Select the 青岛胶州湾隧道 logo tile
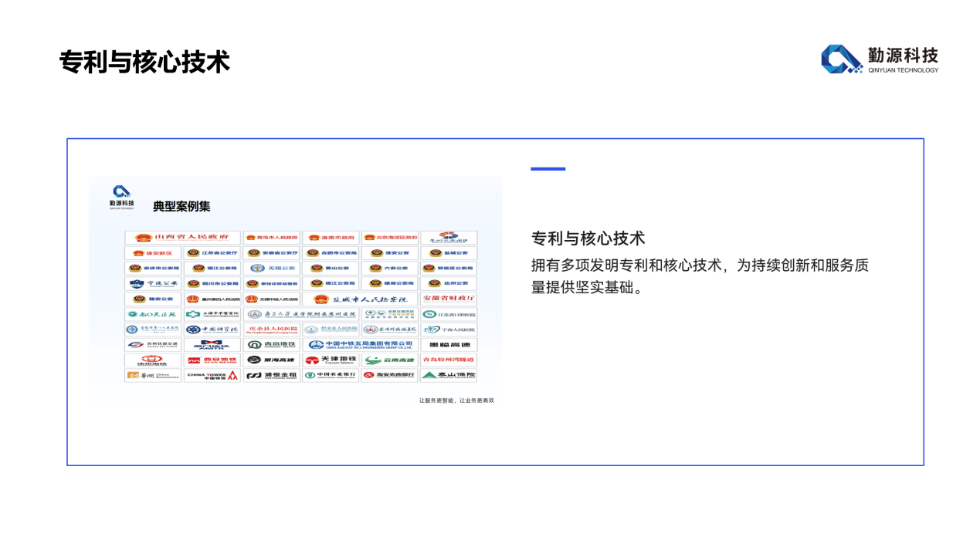 click(x=449, y=360)
